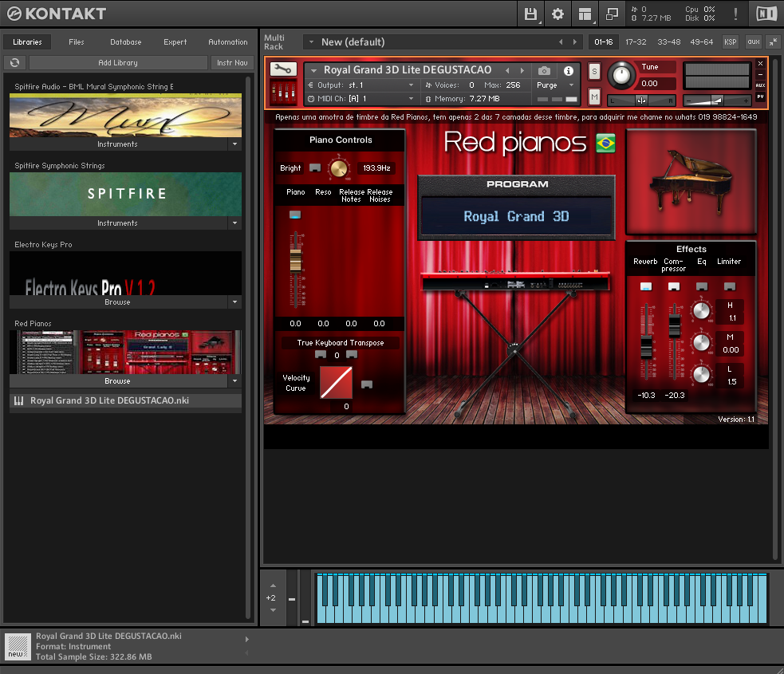Expand Spitfire Symphonic Strings dropdown arrow
This screenshot has width=784, height=674.
(235, 223)
